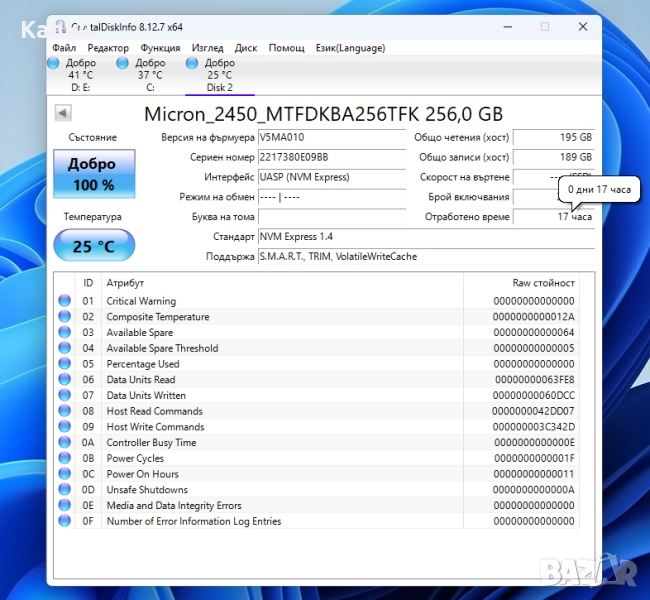Click the 25 °C temperature button

[93, 246]
